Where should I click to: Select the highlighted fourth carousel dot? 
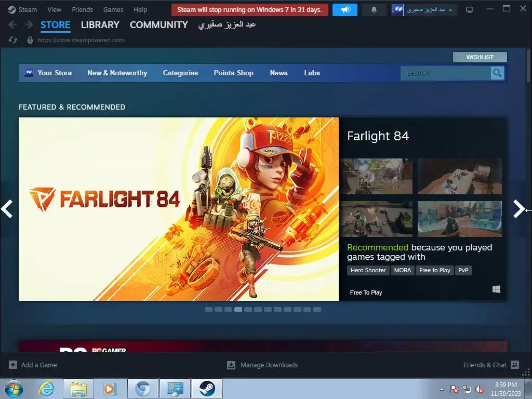click(238, 310)
